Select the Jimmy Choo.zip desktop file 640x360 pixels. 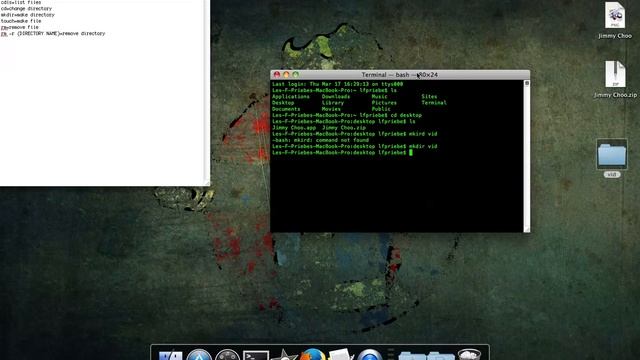point(615,80)
